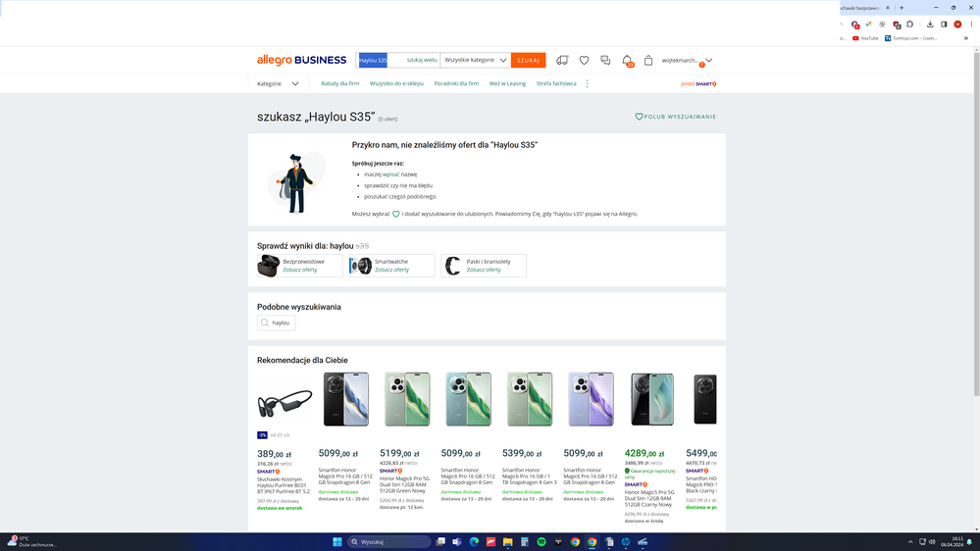Open favorites heart icon in header

coord(584,60)
